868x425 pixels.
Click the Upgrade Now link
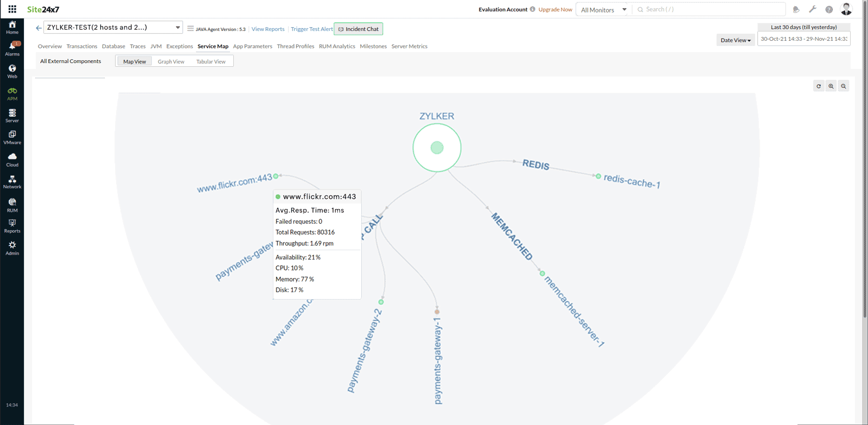(555, 10)
